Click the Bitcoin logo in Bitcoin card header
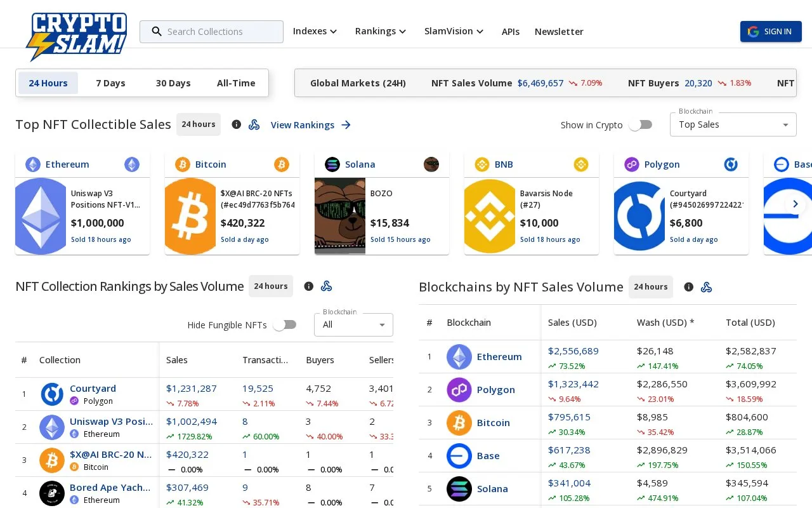This screenshot has width=812, height=508. click(x=183, y=164)
